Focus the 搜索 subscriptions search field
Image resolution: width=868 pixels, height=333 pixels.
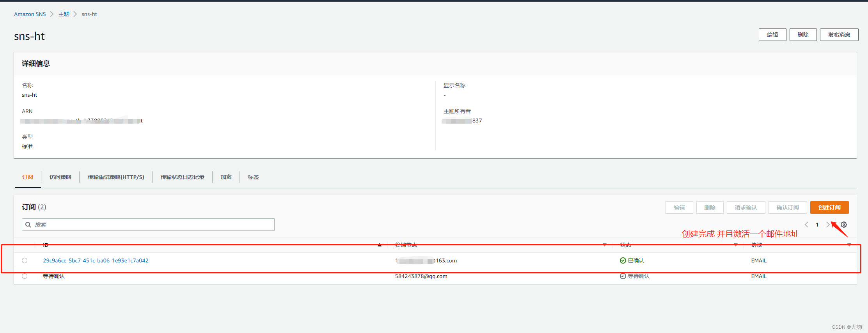tap(148, 225)
